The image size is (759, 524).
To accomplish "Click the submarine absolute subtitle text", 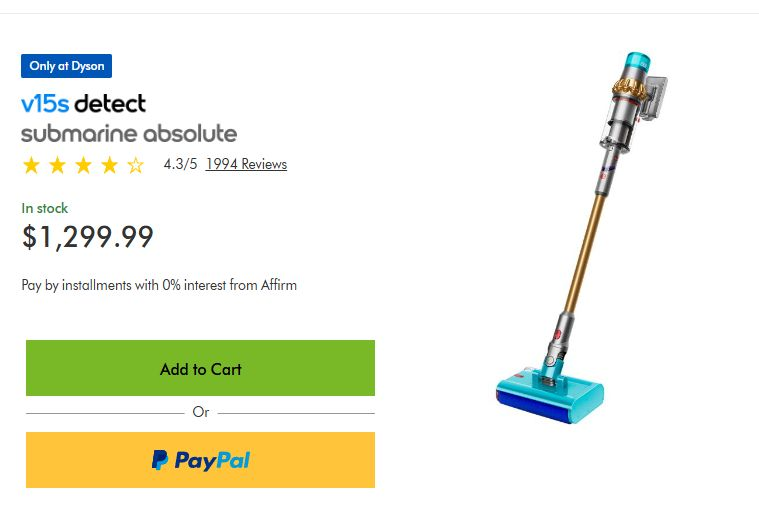I will coord(129,134).
